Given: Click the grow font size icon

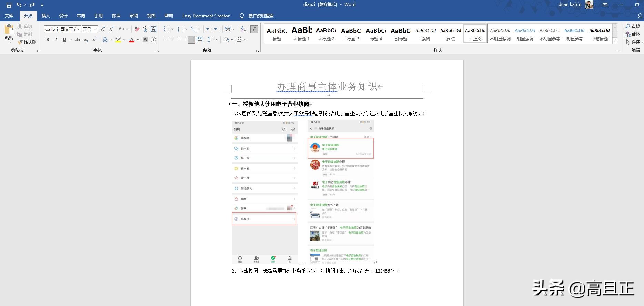Looking at the screenshot, I should point(103,29).
